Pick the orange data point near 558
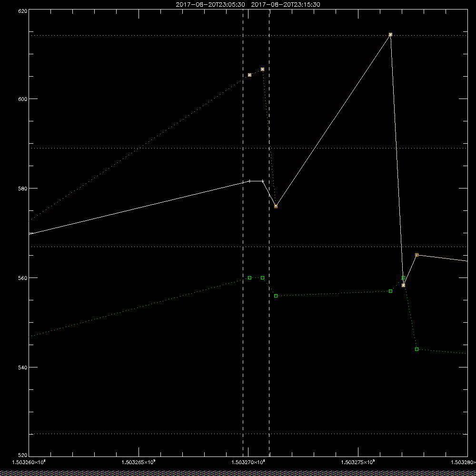The image size is (476, 476). click(x=404, y=285)
